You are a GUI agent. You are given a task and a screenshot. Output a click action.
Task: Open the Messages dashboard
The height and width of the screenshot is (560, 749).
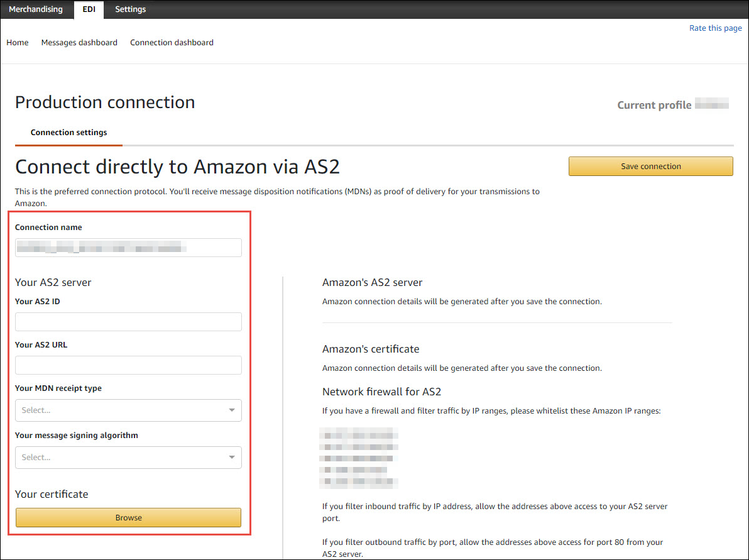pyautogui.click(x=79, y=43)
